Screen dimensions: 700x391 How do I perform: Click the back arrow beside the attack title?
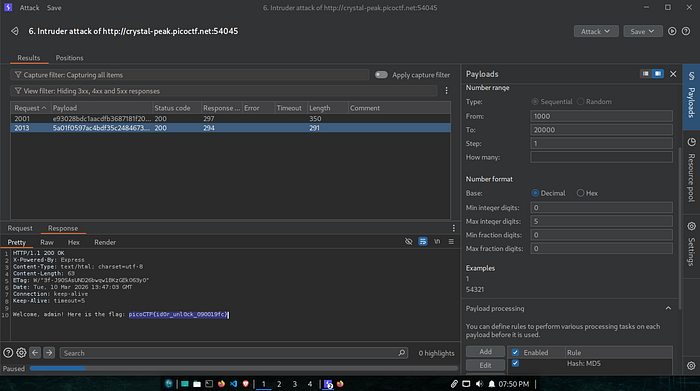(x=15, y=31)
